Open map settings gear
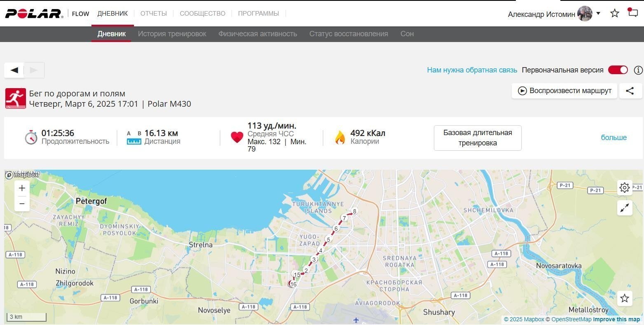 [x=625, y=188]
